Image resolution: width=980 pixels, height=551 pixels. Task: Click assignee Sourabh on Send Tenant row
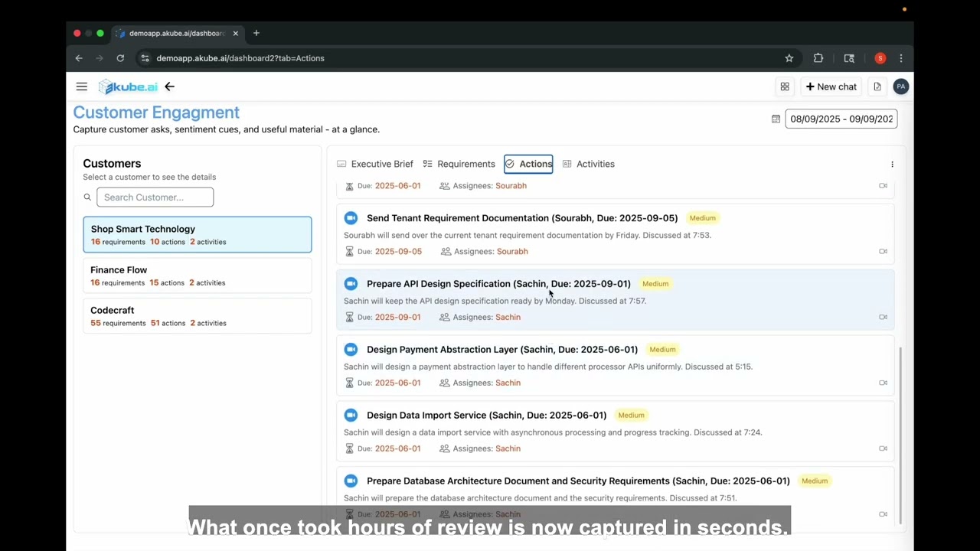tap(512, 251)
